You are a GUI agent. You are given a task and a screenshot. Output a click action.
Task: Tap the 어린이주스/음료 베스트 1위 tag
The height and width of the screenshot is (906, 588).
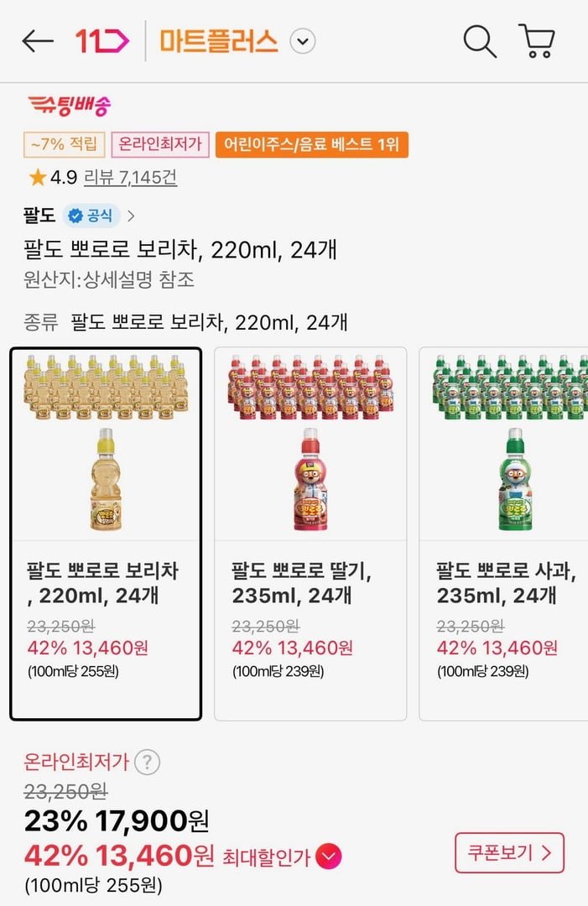click(x=311, y=145)
